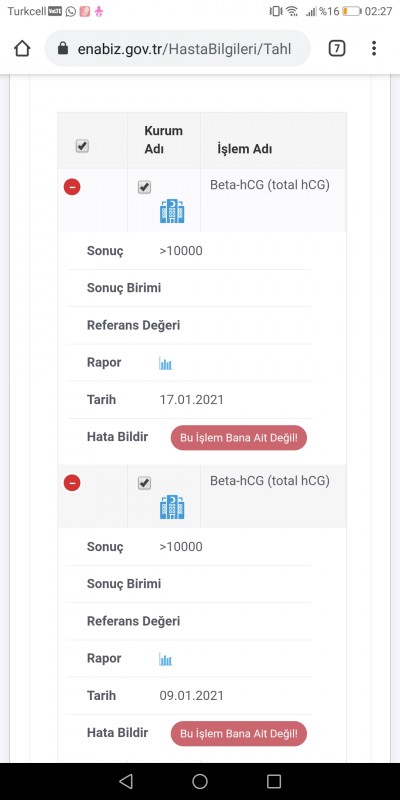Click hospital icon for 17.01.2021 test
Viewport: 400px width, 800px height.
pos(172,211)
